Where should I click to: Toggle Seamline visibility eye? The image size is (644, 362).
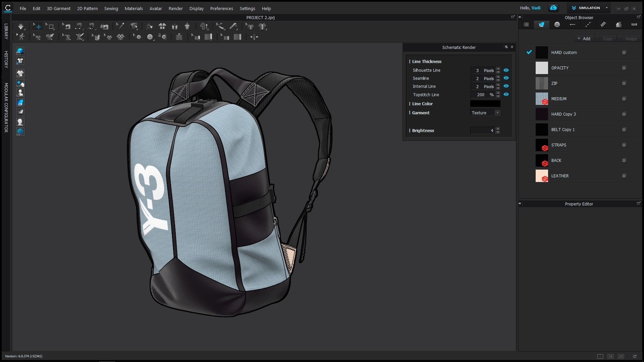pos(506,78)
